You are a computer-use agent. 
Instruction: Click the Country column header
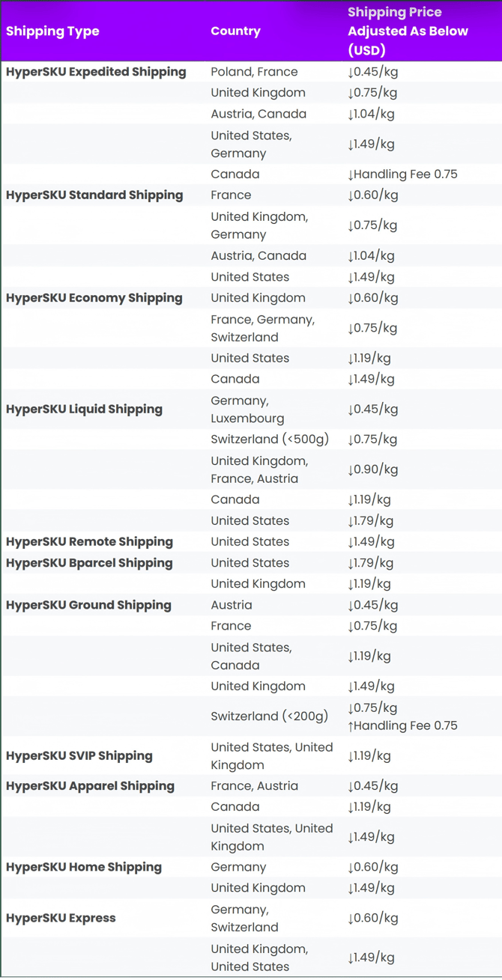click(235, 31)
